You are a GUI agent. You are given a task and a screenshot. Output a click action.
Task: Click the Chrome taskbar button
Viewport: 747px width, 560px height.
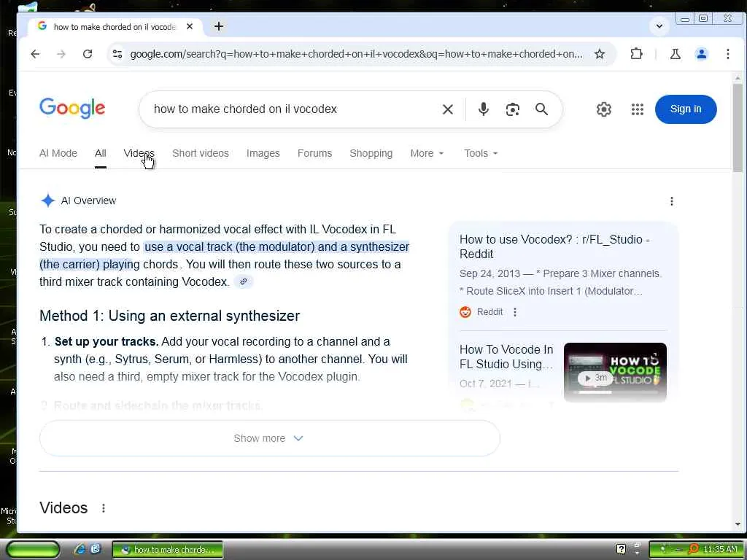pyautogui.click(x=167, y=550)
